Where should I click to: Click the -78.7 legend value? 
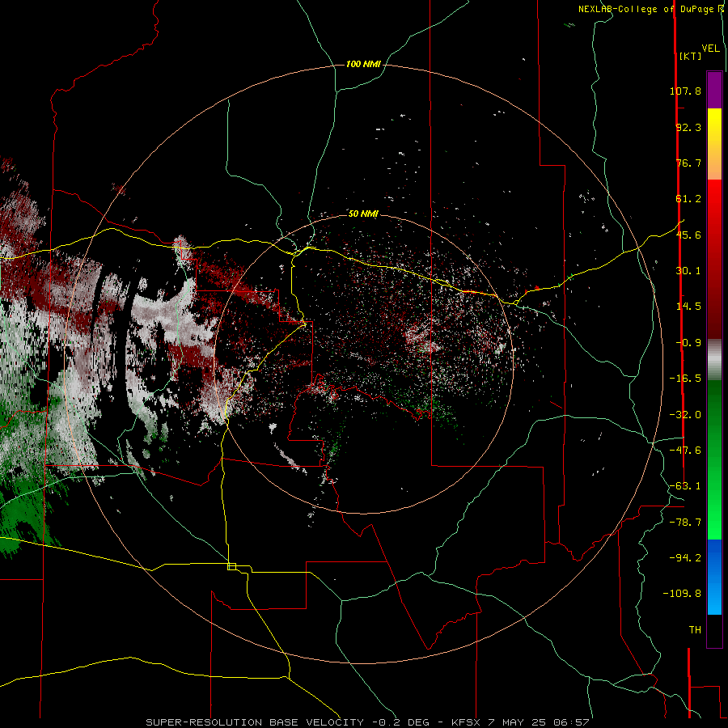click(x=685, y=523)
